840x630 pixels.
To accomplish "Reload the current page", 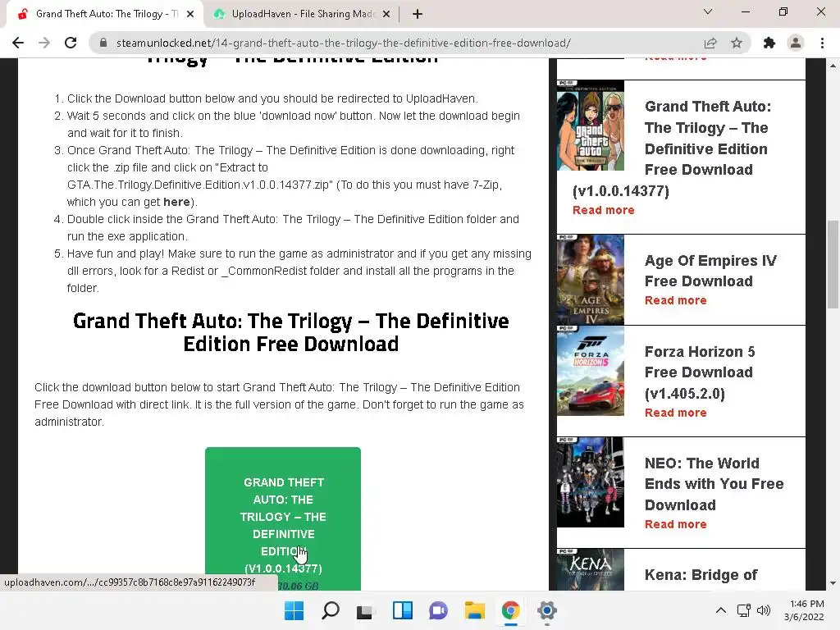I will coord(71,43).
